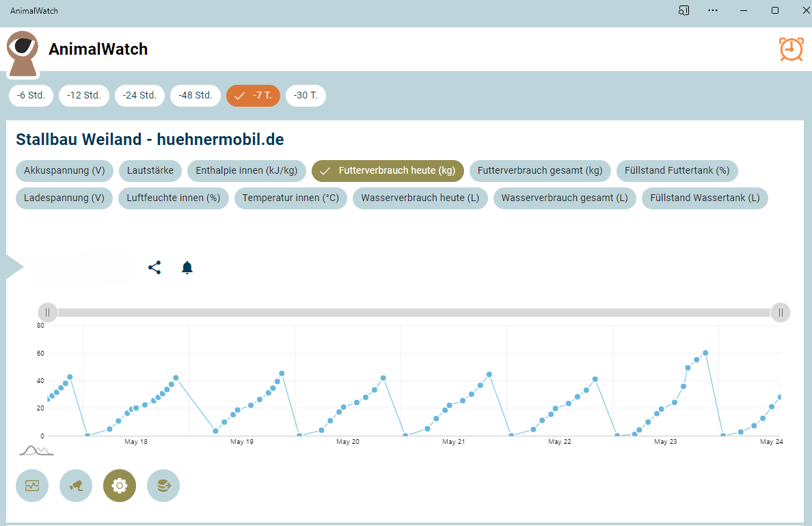The height and width of the screenshot is (526, 812).
Task: Click the gray range slider track
Action: click(x=414, y=313)
